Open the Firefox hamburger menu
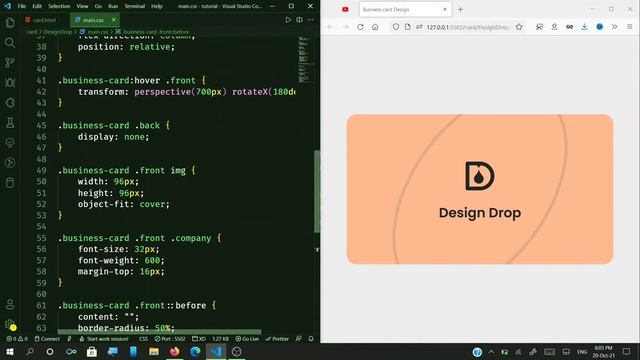The height and width of the screenshot is (360, 640). (630, 27)
